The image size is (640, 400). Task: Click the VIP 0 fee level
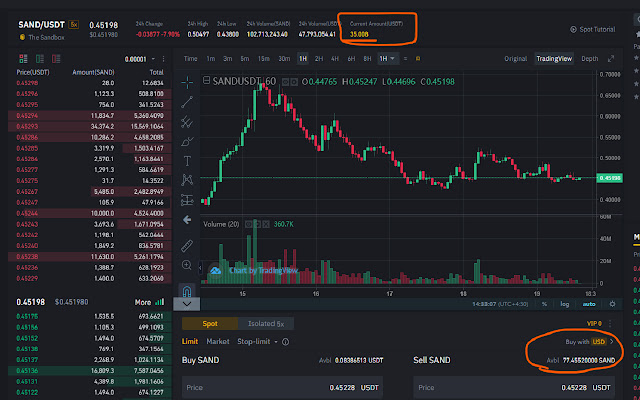tap(594, 324)
